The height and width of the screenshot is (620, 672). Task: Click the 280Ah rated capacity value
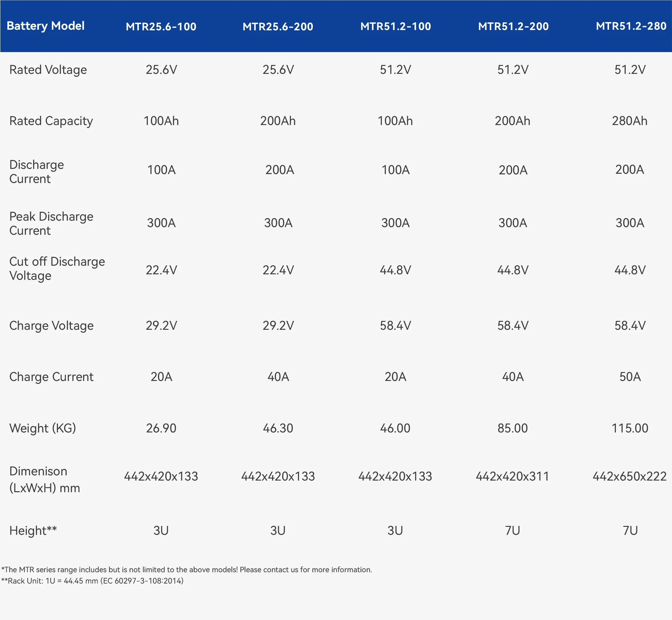(x=630, y=121)
